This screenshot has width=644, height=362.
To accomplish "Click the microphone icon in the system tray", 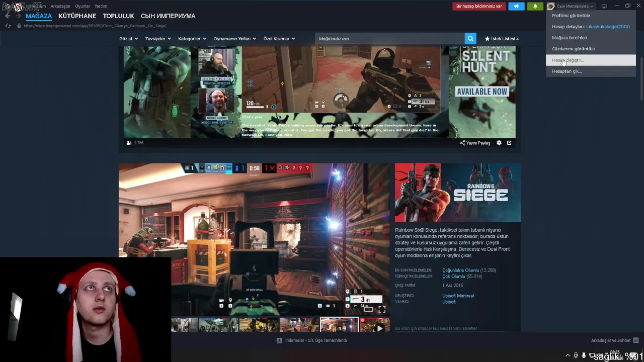I will pyautogui.click(x=584, y=355).
